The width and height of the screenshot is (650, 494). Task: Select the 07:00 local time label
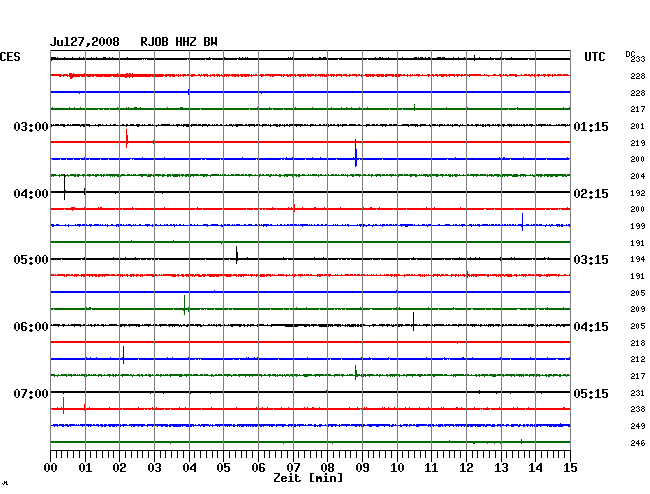31,393
